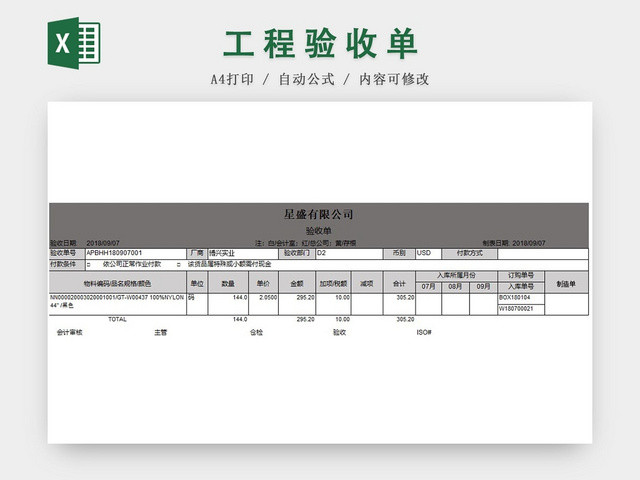Click the cell containing APBHH180907001

coord(136,253)
